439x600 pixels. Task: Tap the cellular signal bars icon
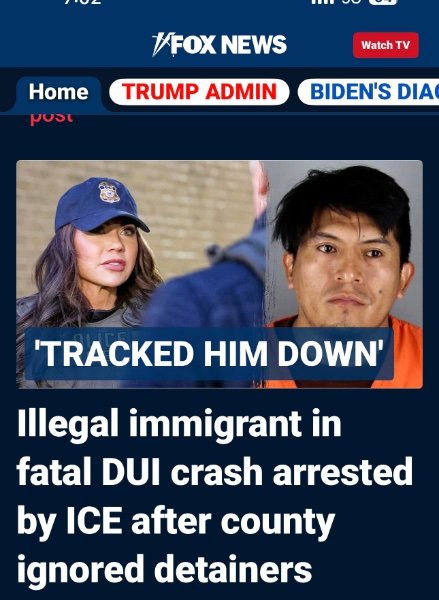click(323, 2)
